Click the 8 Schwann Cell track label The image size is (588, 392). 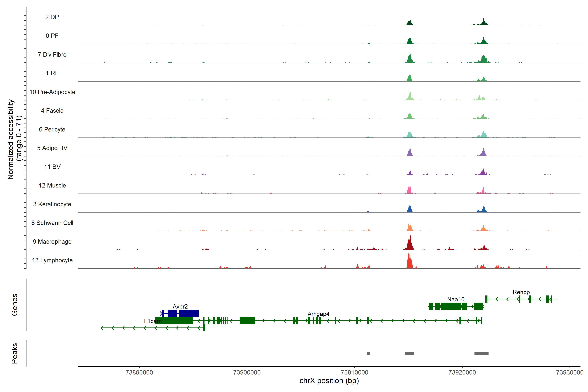[x=52, y=223]
